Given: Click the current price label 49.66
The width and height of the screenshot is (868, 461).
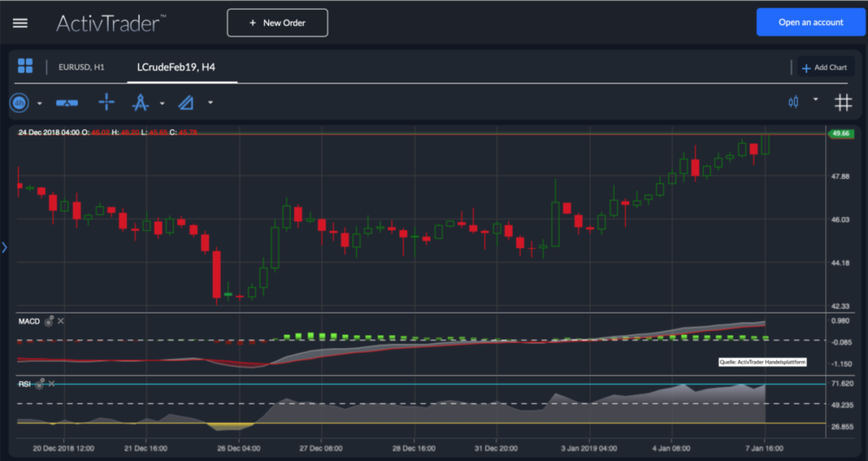Looking at the screenshot, I should point(841,134).
